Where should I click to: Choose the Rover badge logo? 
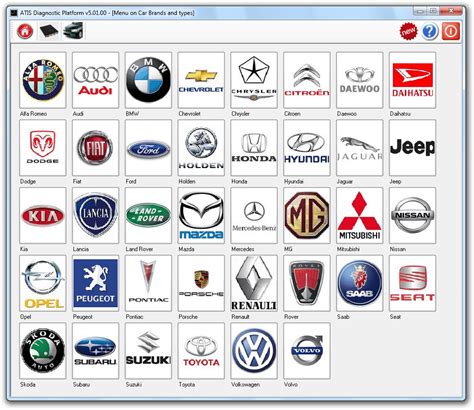(307, 283)
